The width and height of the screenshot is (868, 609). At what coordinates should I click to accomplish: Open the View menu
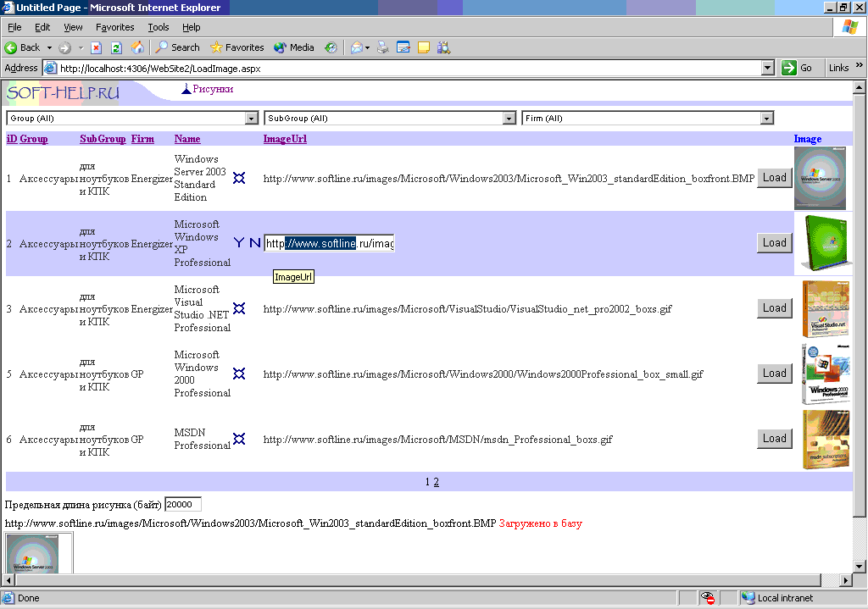pyautogui.click(x=73, y=27)
